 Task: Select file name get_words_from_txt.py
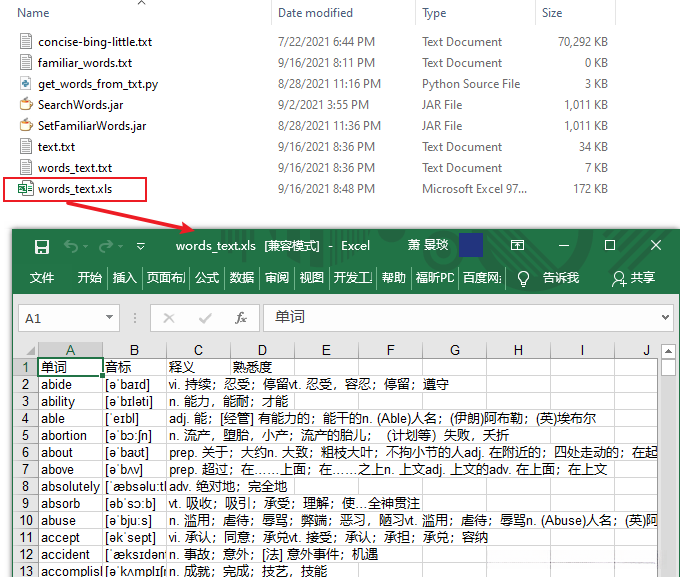[x=98, y=84]
